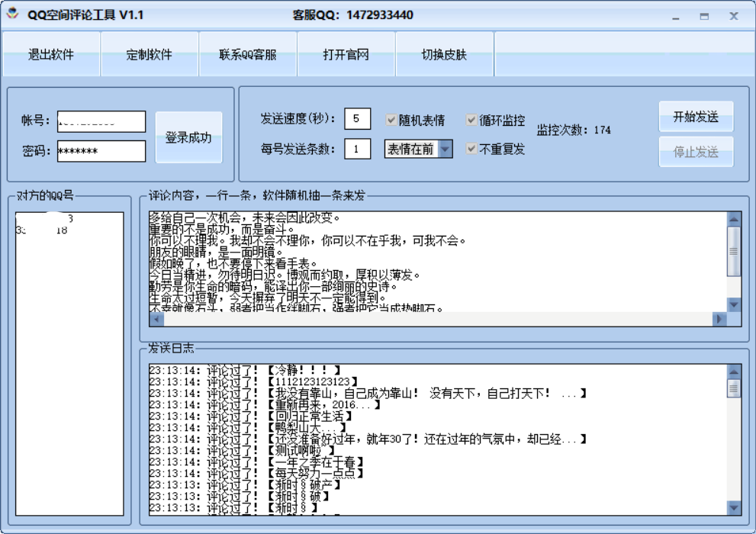Edit the 发送速度(秒) value box

pos(357,118)
